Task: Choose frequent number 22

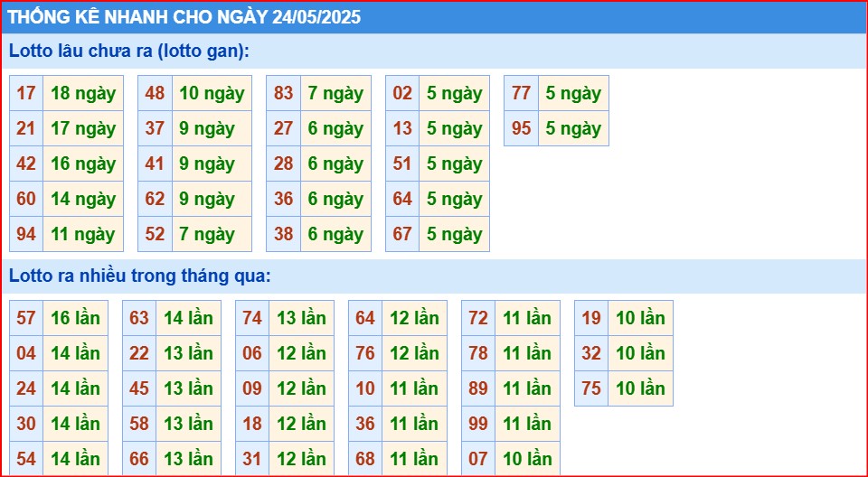Action: point(139,353)
